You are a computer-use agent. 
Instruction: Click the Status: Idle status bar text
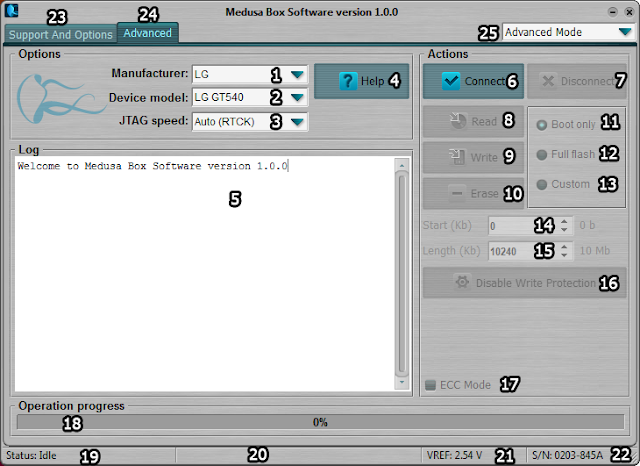click(x=31, y=455)
